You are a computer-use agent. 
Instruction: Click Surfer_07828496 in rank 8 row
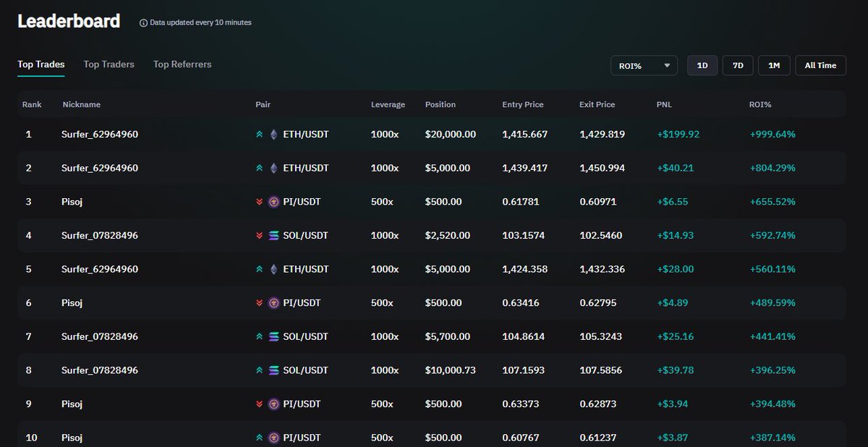coord(100,370)
